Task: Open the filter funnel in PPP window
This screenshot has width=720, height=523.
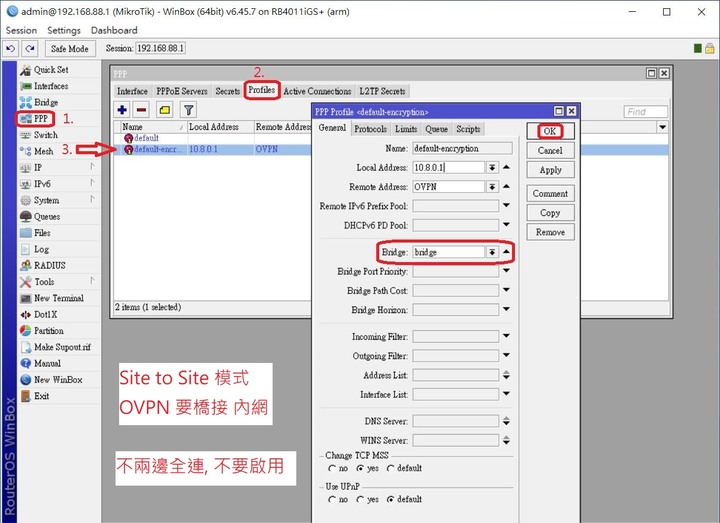Action: [189, 110]
